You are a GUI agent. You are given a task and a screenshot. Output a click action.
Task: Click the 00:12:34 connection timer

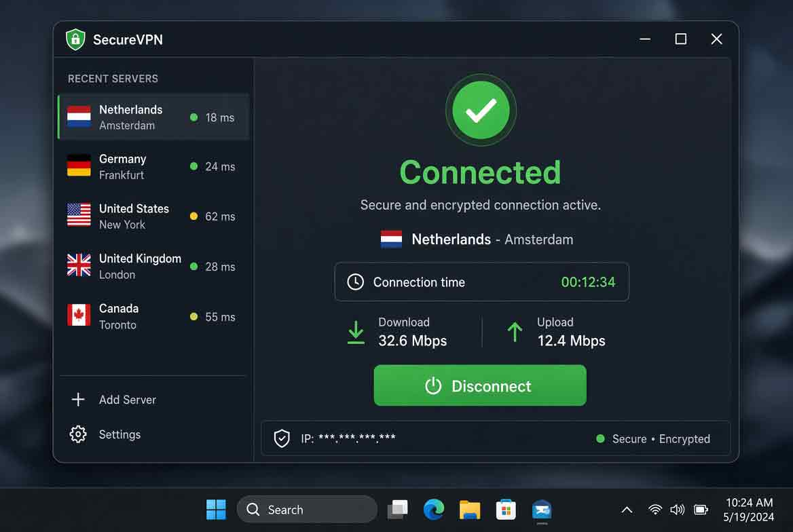coord(588,282)
